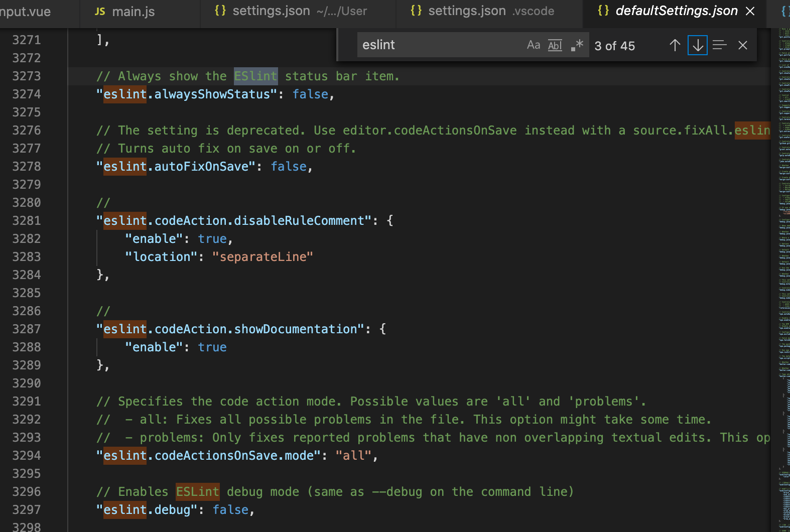Click line number 3287

click(x=27, y=329)
